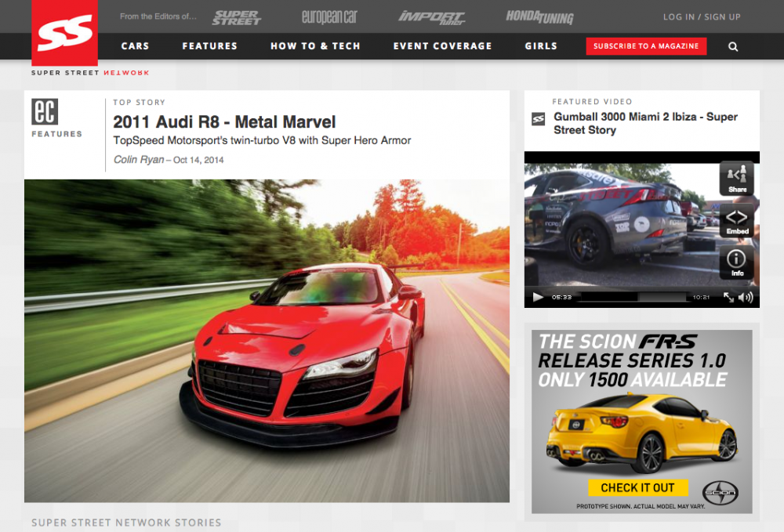The image size is (784, 532).
Task: Click the Oct 14, 2014 date text
Action: coord(198,161)
